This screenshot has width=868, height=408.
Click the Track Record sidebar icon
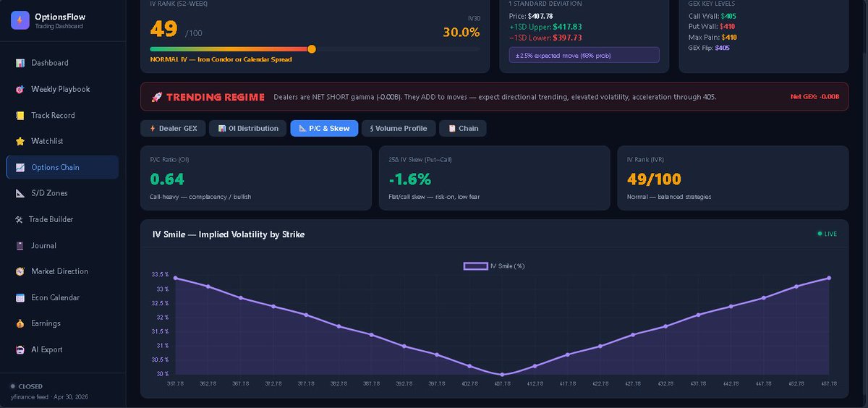pyautogui.click(x=20, y=115)
